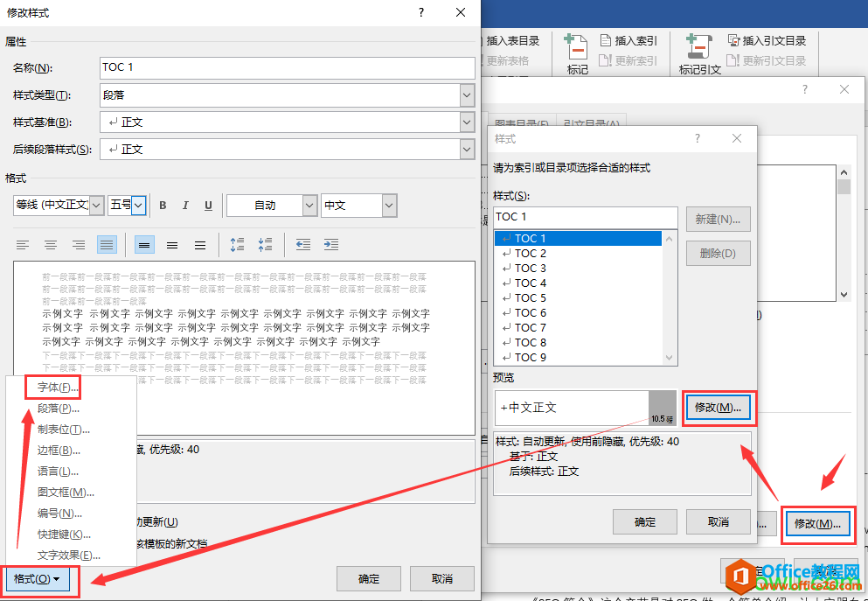Select 段落(P)... menu entry
The width and height of the screenshot is (868, 601).
[59, 408]
